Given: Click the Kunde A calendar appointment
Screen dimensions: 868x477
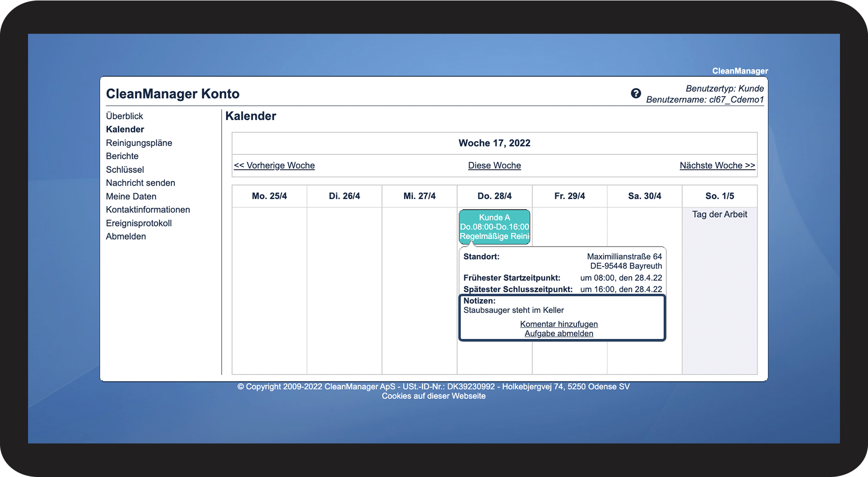Looking at the screenshot, I should pos(494,227).
